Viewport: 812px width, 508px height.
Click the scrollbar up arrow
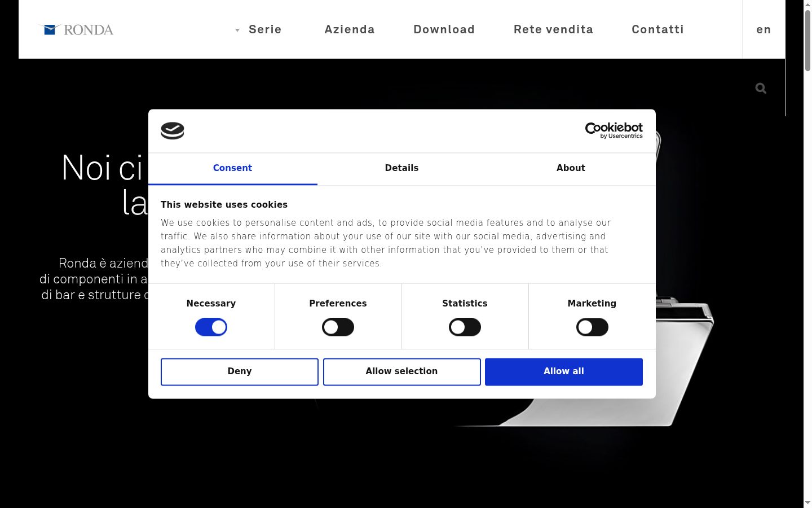[x=807, y=5]
